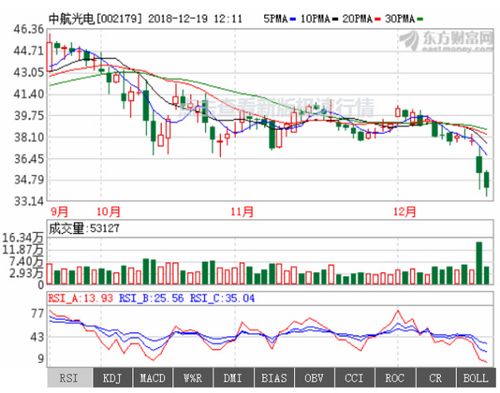Click the price axis label 44.71
Viewport: 500px width, 393px height.
29,51
